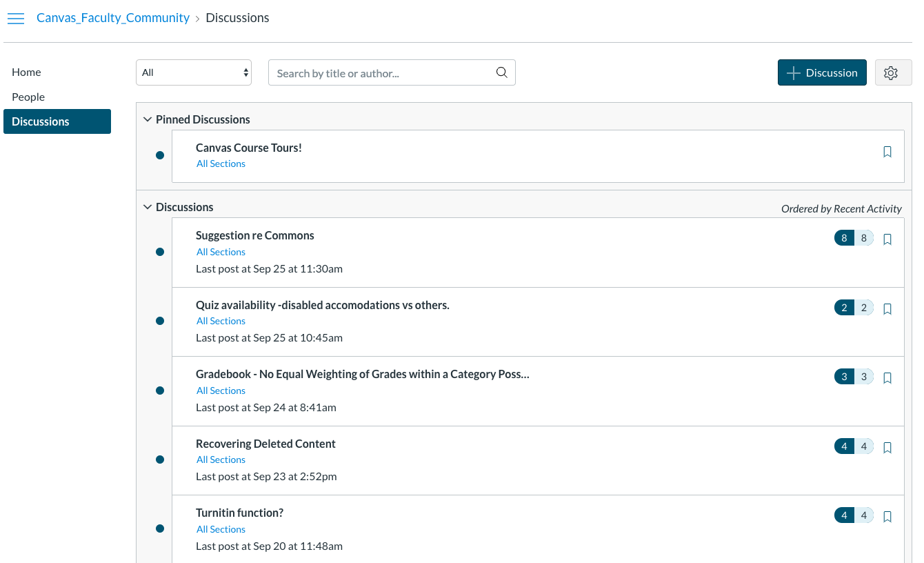The width and height of the screenshot is (924, 563).
Task: Click the search magnifier icon
Action: point(502,72)
